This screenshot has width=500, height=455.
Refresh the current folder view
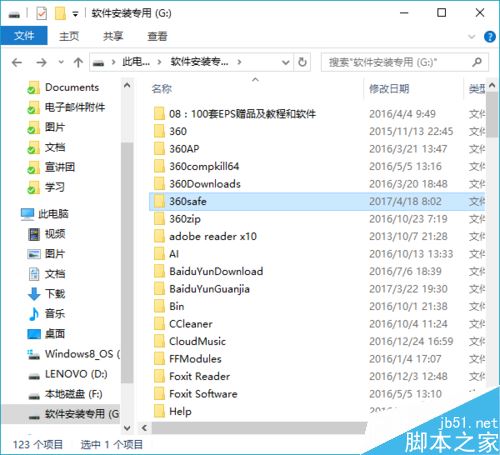(x=302, y=62)
